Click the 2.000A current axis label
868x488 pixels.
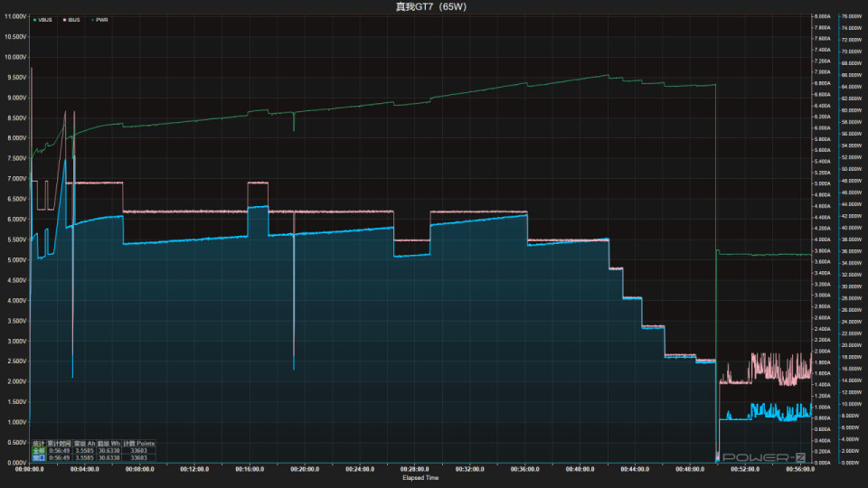pos(822,352)
